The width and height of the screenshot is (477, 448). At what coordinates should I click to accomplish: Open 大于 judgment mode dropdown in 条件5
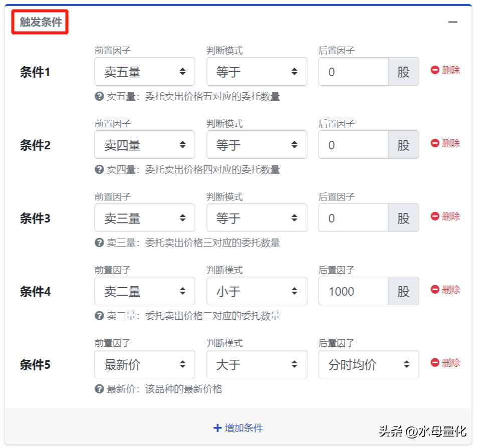pos(257,364)
